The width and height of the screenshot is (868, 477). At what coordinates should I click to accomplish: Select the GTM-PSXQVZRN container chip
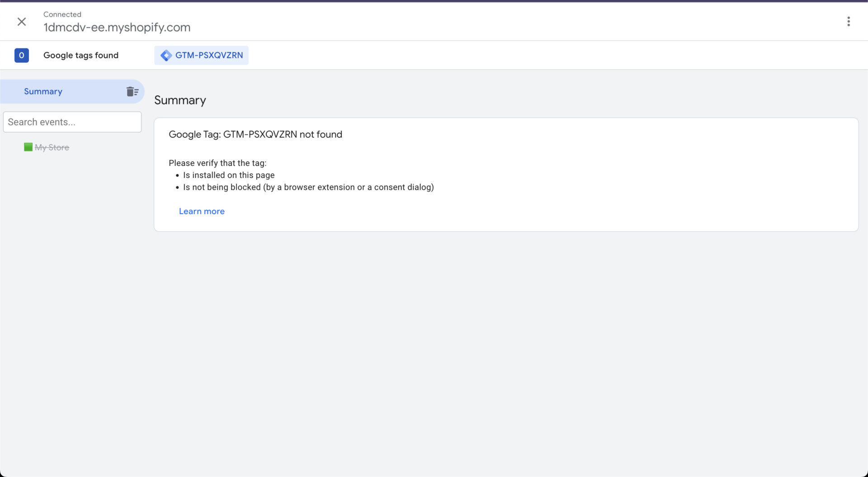208,55
